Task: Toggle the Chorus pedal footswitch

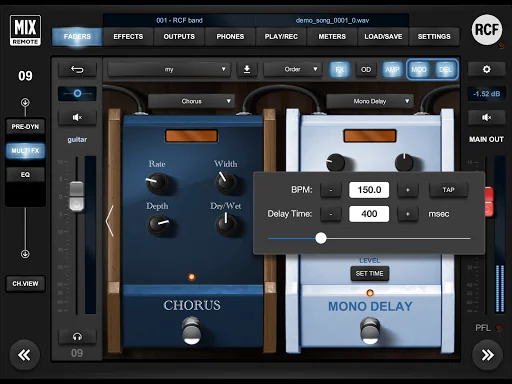Action: 192,331
